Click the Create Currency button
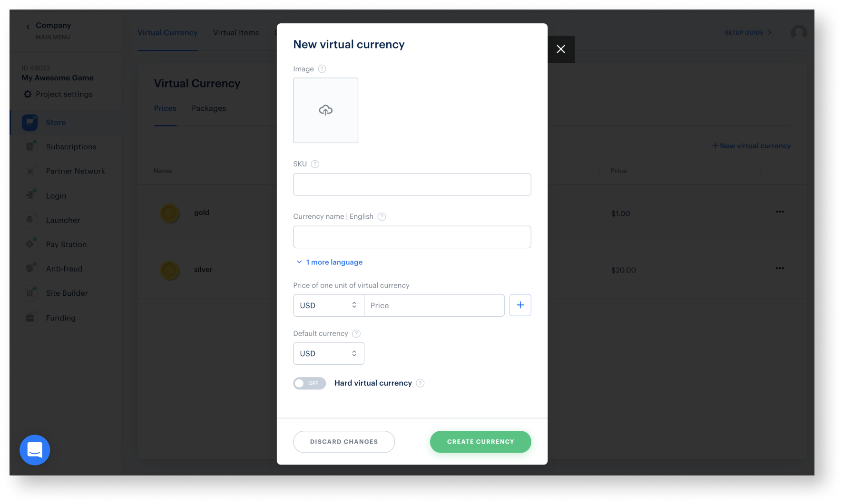843x504 pixels. [480, 442]
